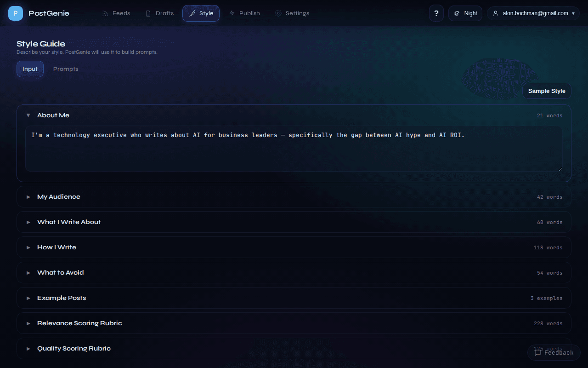Image resolution: width=588 pixels, height=368 pixels.
Task: Open the Feedback panel
Action: pos(554,352)
